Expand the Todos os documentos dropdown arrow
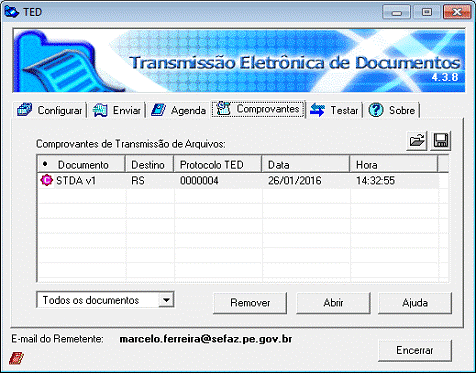 [x=166, y=300]
